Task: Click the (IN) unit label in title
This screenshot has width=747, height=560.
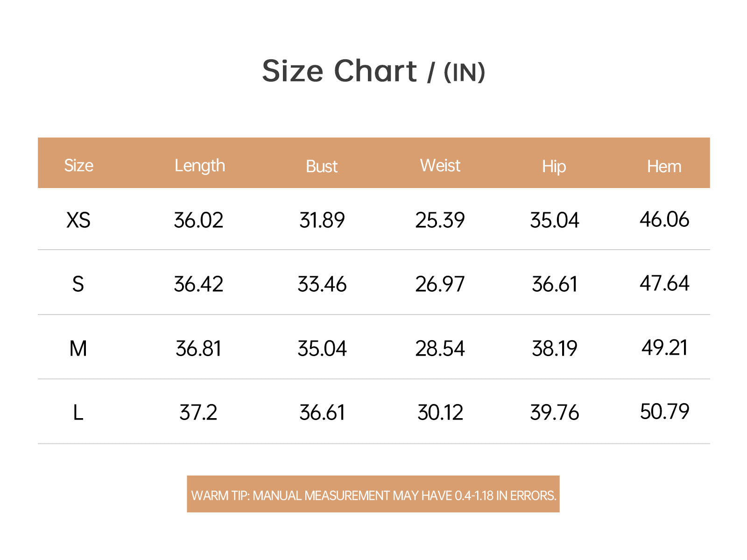Action: (465, 73)
